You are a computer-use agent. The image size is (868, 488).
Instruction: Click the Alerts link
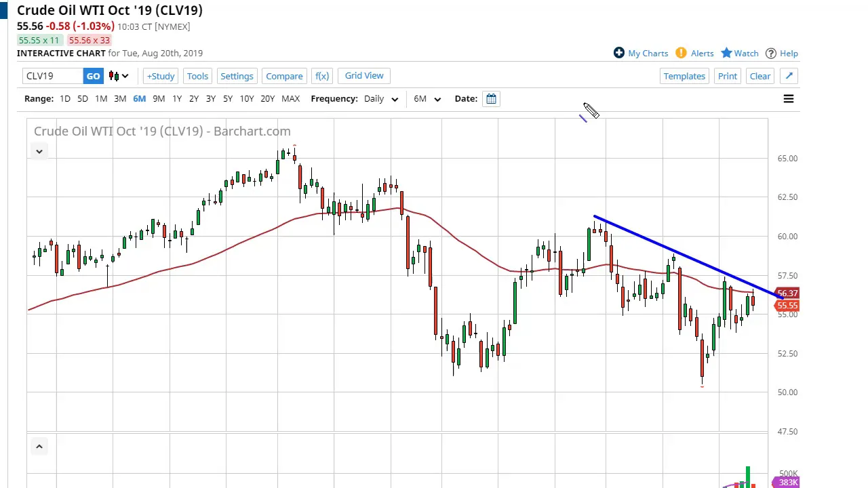click(702, 53)
